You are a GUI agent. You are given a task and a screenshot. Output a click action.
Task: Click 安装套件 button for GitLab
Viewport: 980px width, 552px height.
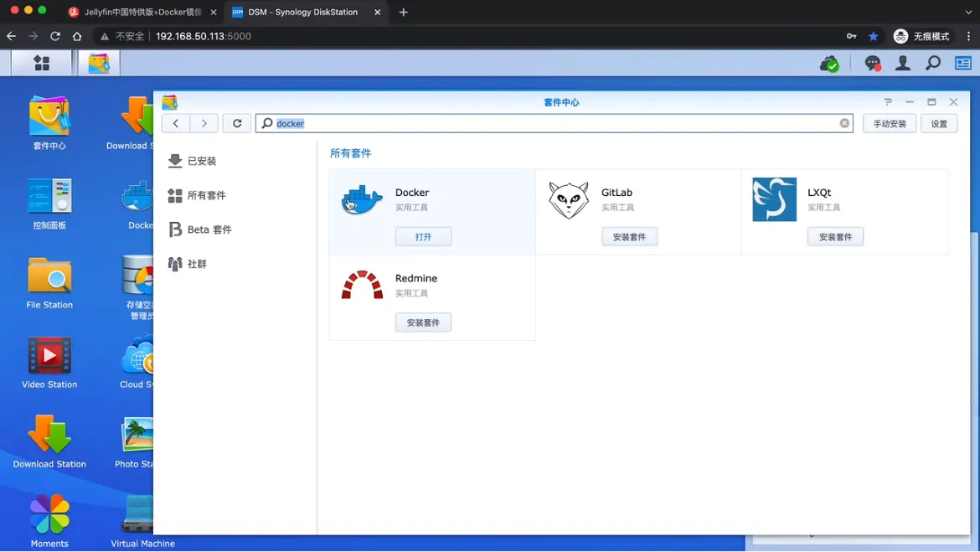pyautogui.click(x=629, y=237)
